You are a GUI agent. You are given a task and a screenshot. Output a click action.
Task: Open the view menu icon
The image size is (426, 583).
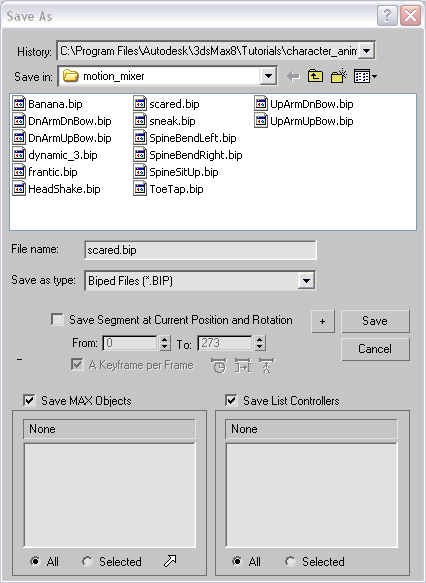[365, 76]
